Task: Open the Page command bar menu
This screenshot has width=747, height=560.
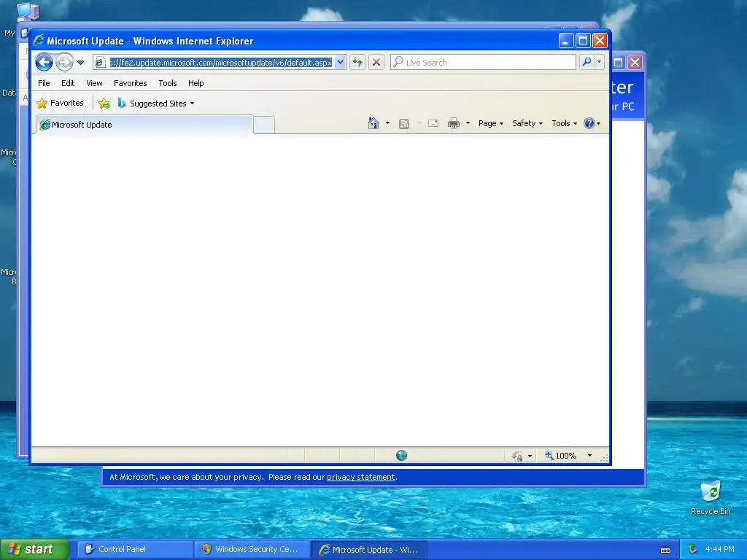Action: tap(491, 123)
